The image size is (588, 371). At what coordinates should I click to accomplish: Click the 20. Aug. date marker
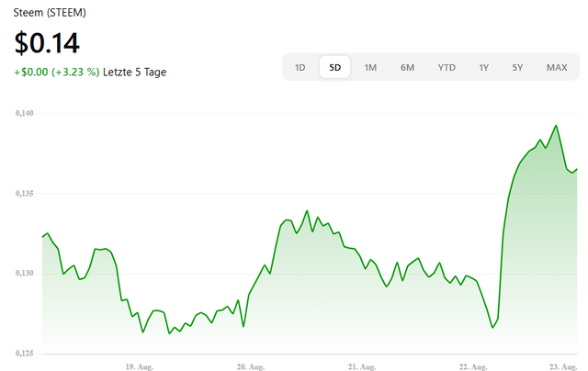coord(251,367)
